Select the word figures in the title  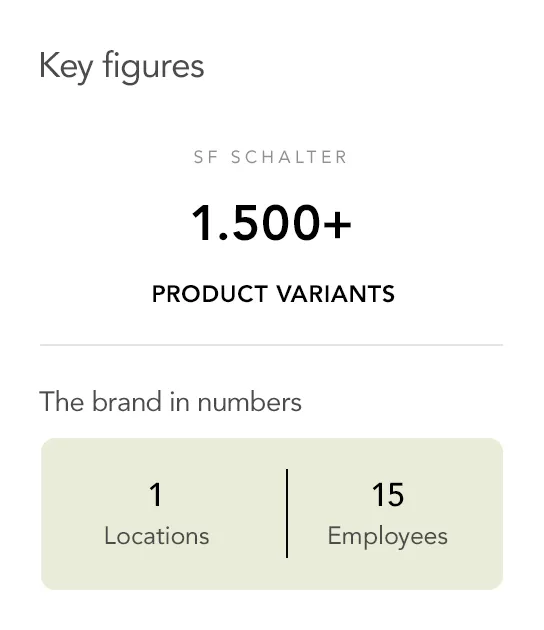[x=153, y=67]
